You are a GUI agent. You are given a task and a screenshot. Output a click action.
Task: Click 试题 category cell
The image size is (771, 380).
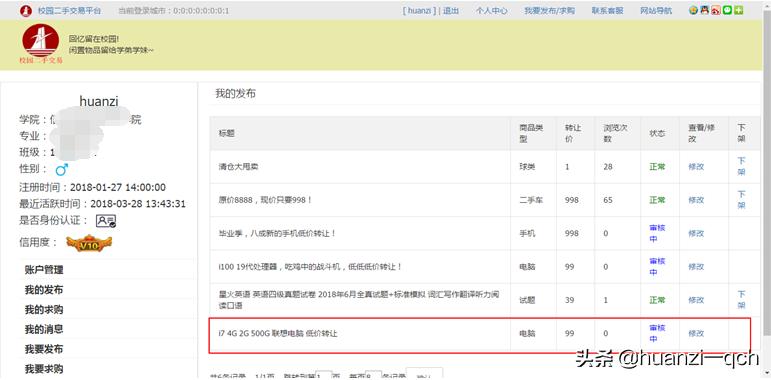527,300
